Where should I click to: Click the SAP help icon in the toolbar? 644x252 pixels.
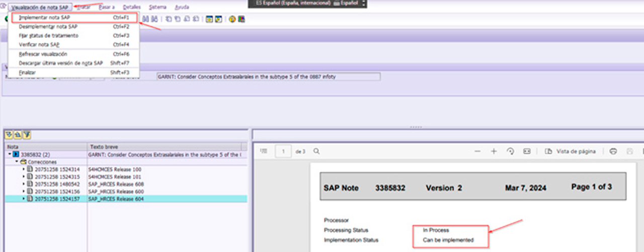pos(232,19)
